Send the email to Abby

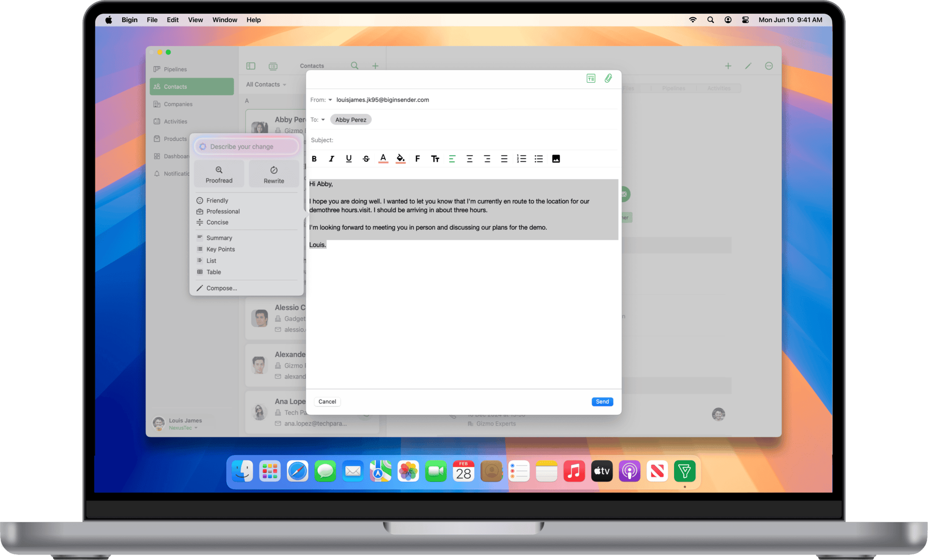click(x=602, y=402)
